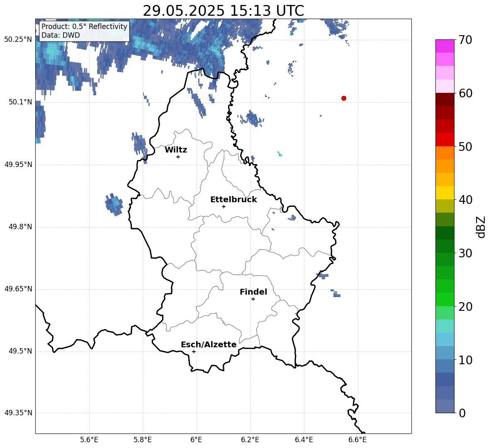Click the cross marker below Ettelbruck
491x448 pixels.
pos(224,206)
